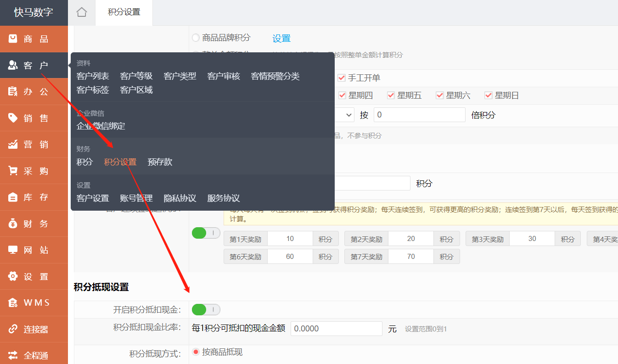
Task: Click the 设置 link beside 商品品牌积分
Action: tap(281, 39)
